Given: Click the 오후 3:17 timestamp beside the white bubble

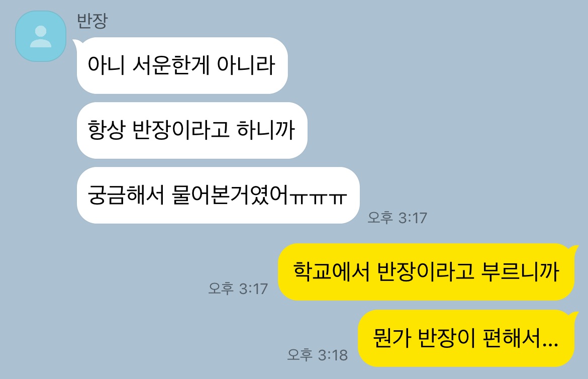Looking at the screenshot, I should tap(397, 218).
